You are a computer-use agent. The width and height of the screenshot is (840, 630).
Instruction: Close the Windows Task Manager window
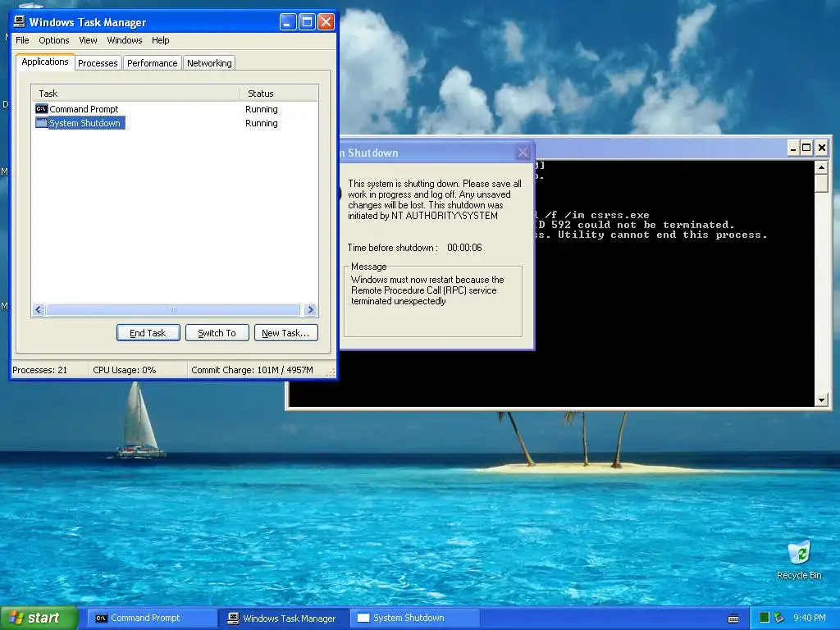[x=326, y=22]
